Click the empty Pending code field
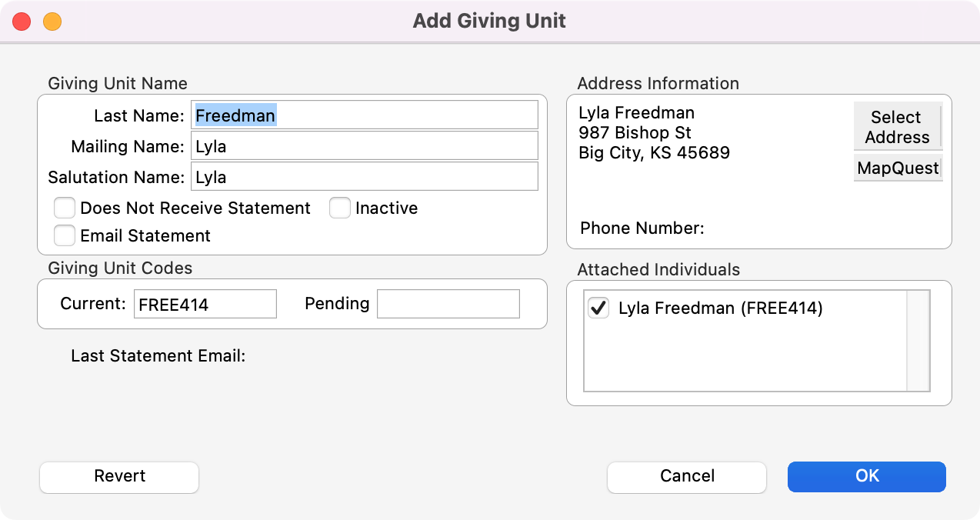Screen dimensions: 980x520 tap(448, 304)
